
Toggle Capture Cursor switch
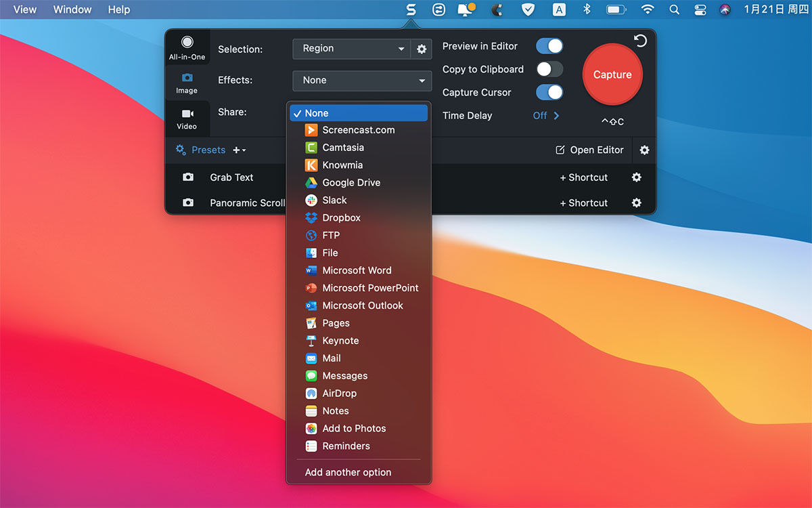549,92
